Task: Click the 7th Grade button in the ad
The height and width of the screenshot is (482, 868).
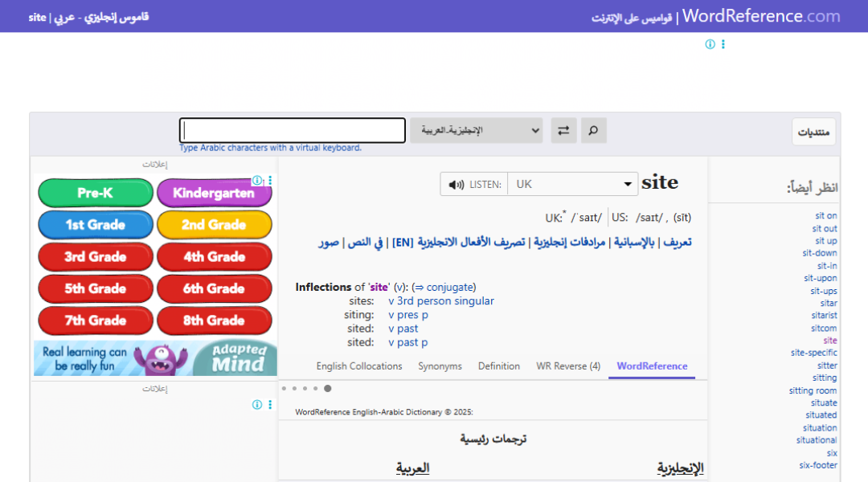Action: coord(95,321)
